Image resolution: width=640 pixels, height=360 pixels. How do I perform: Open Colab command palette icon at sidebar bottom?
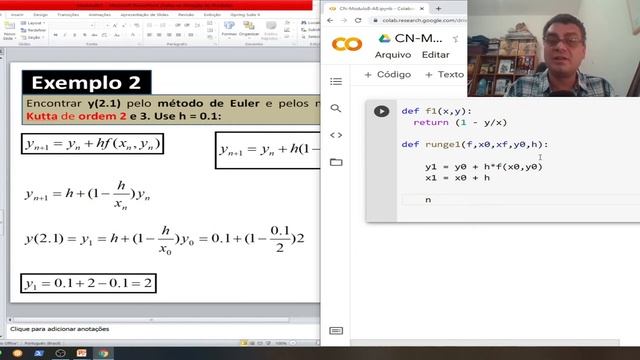coord(336,331)
